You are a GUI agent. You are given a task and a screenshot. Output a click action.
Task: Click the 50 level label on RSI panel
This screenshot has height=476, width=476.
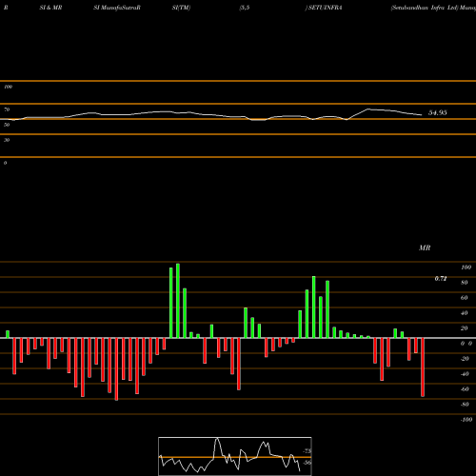tap(7, 125)
